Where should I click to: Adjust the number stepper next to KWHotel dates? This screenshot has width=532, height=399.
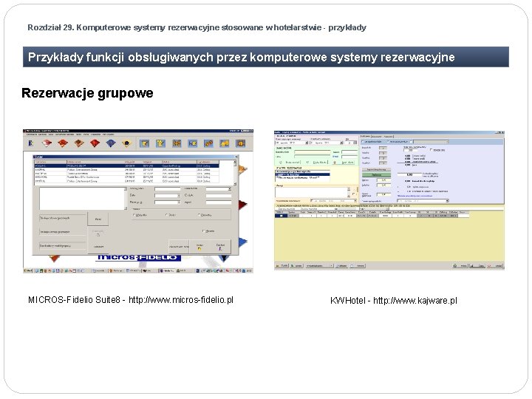coord(355,143)
